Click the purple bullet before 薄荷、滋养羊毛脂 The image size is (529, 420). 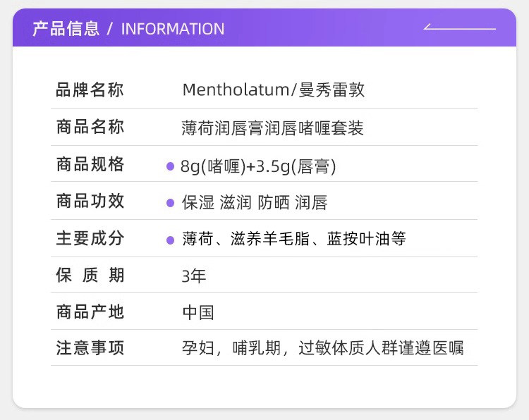170,240
